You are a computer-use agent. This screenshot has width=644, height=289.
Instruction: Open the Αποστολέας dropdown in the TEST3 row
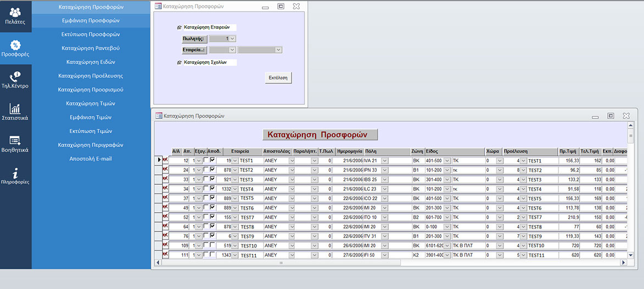(292, 179)
